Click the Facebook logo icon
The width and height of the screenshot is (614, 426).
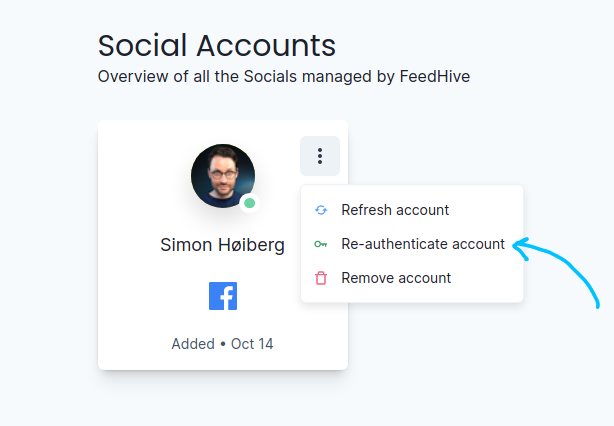coord(223,296)
